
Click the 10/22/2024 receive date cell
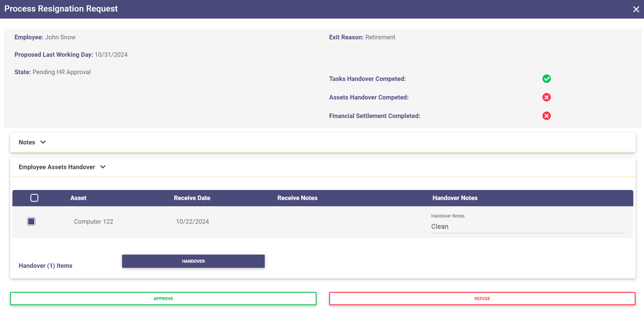[x=192, y=222]
